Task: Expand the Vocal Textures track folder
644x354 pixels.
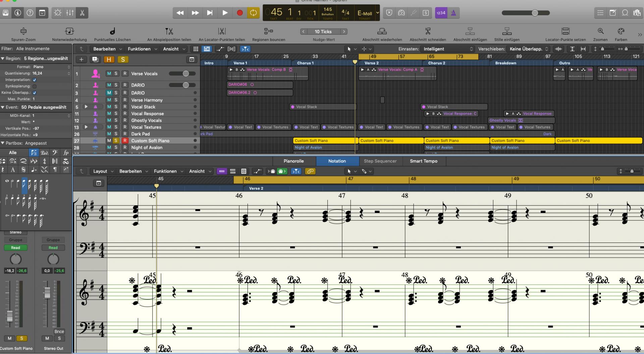Action: point(86,127)
